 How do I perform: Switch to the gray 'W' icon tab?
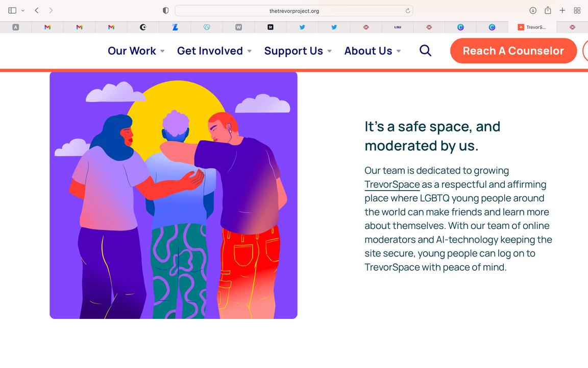[x=238, y=27]
